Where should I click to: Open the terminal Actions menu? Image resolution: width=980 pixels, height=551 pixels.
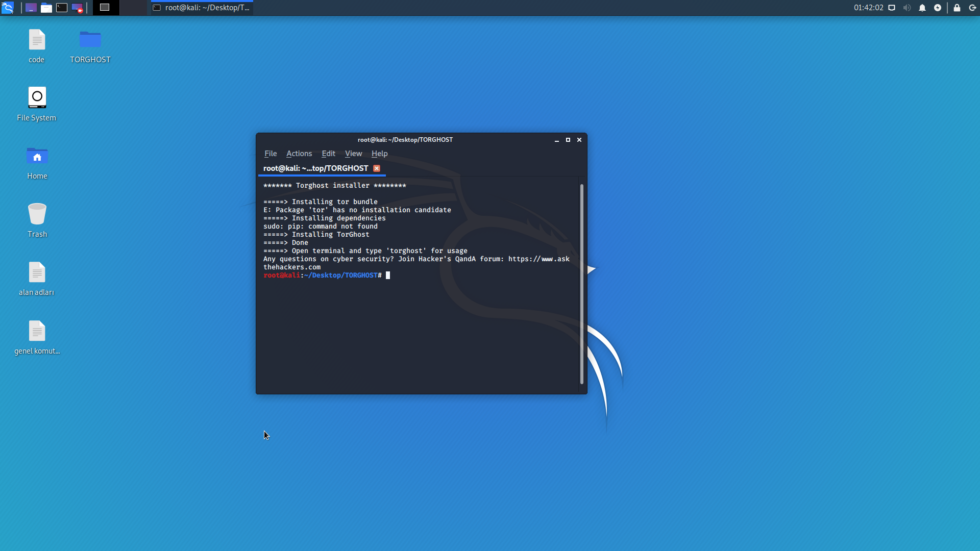pos(299,154)
